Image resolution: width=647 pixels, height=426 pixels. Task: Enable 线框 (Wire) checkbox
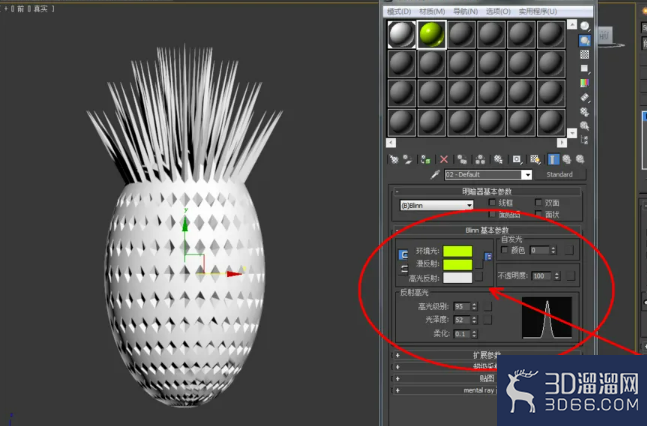pyautogui.click(x=492, y=202)
